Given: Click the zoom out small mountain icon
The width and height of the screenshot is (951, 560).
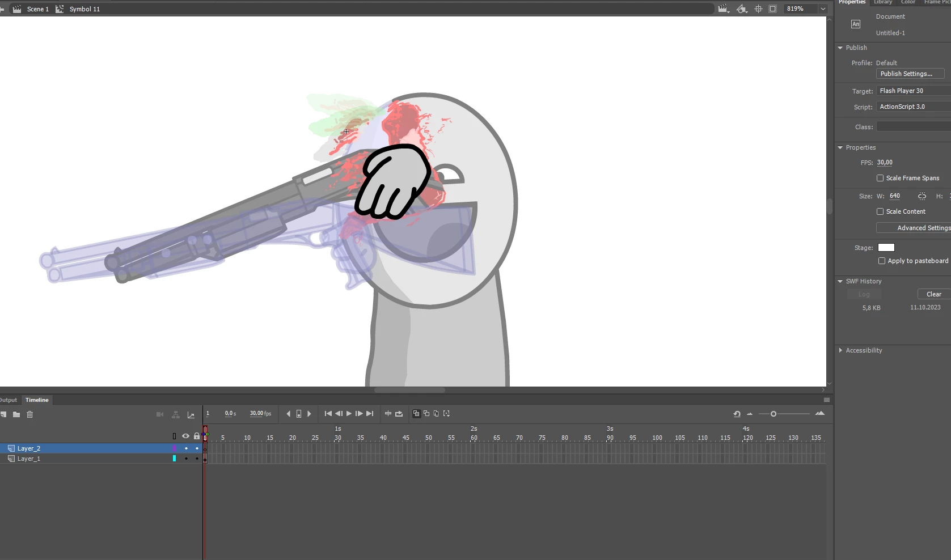Looking at the screenshot, I should pyautogui.click(x=750, y=414).
